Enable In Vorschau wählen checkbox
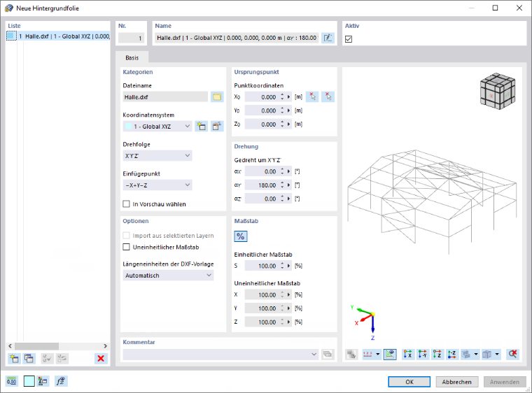 pos(126,203)
